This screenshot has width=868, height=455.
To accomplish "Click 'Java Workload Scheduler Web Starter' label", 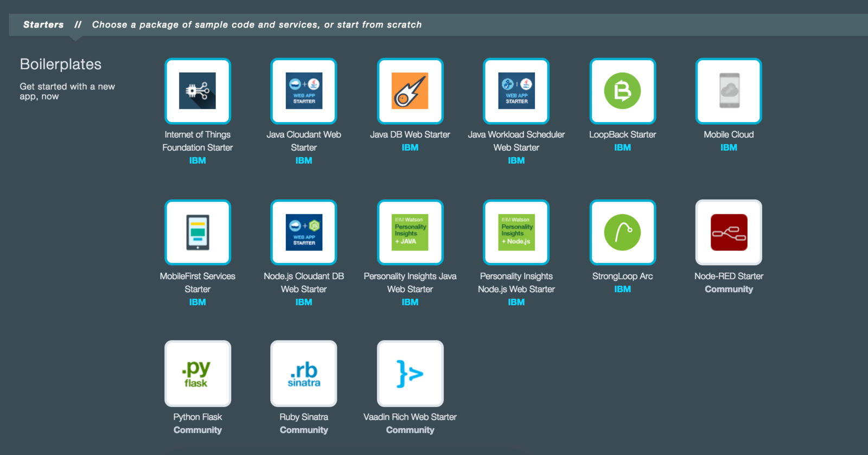I will coord(516,141).
